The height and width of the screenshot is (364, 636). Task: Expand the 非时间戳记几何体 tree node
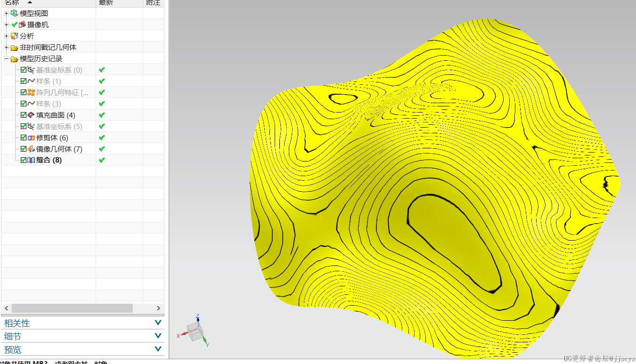[7, 47]
